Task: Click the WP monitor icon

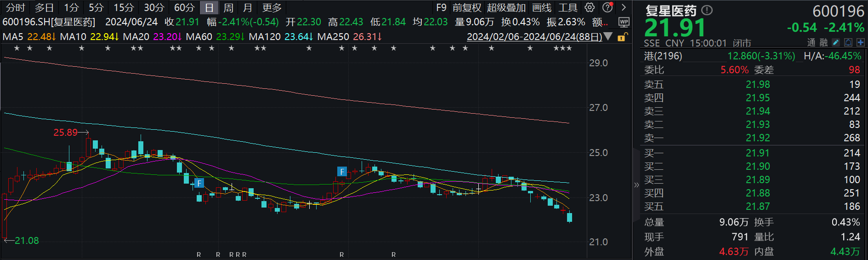Action: (624, 22)
